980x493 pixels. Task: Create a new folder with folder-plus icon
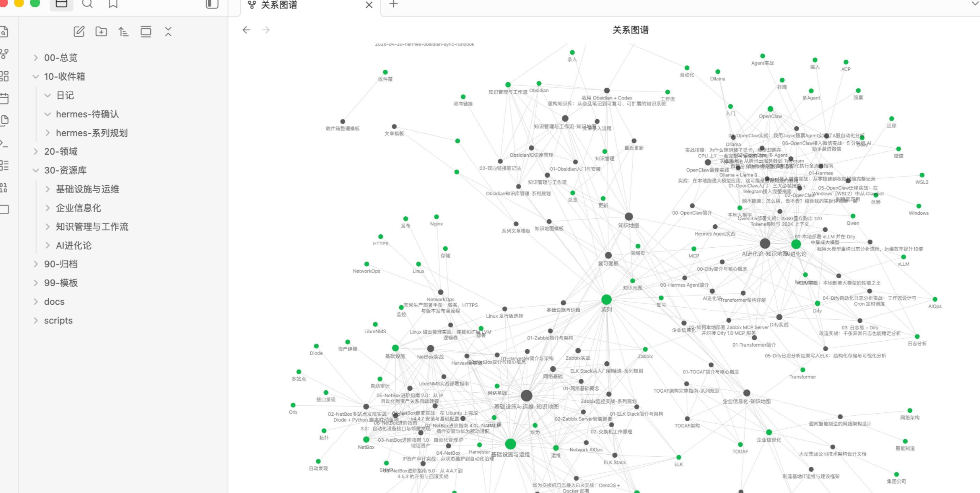[101, 31]
